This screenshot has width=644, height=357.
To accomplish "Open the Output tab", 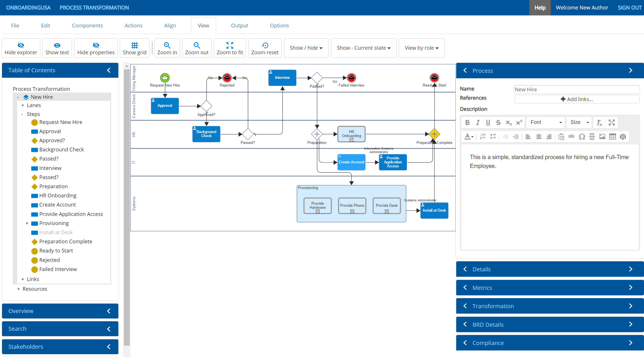I will point(239,25).
